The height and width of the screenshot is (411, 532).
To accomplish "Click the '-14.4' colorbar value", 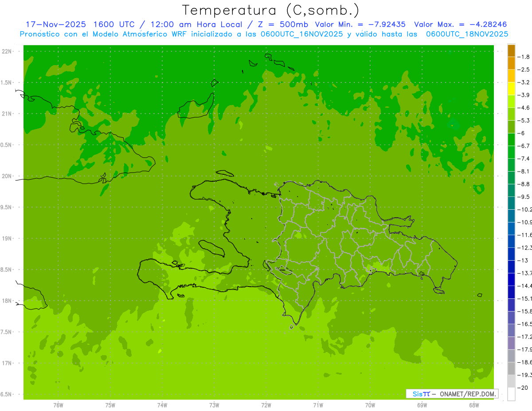I will [x=525, y=286].
